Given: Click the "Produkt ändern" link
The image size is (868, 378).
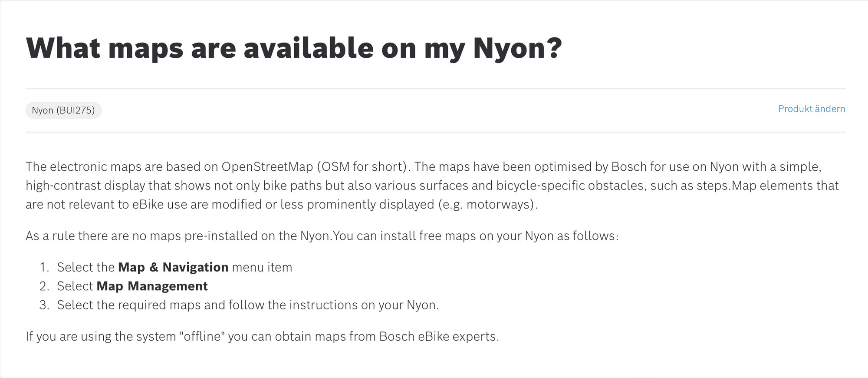Looking at the screenshot, I should coord(811,109).
